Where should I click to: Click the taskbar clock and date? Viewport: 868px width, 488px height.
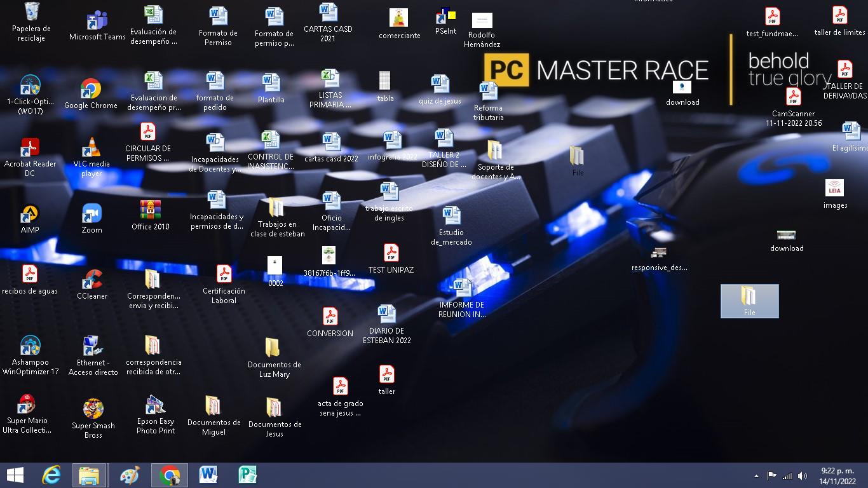(837, 476)
